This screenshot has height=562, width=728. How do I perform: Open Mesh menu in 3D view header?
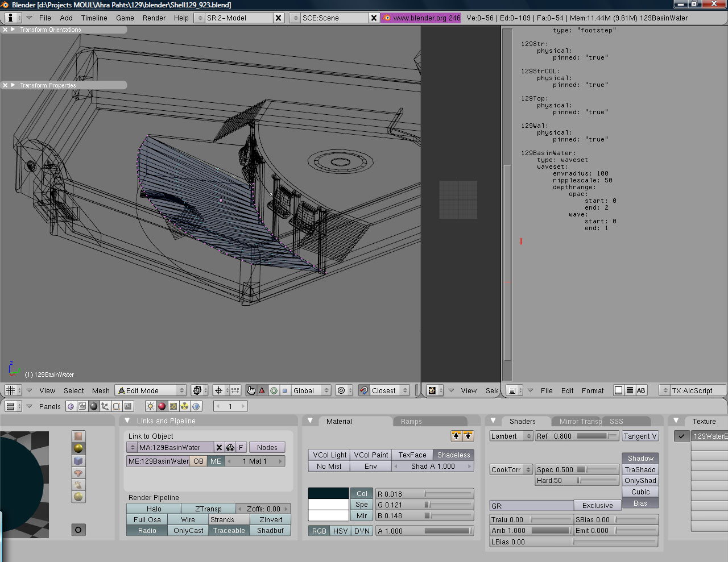pyautogui.click(x=101, y=390)
